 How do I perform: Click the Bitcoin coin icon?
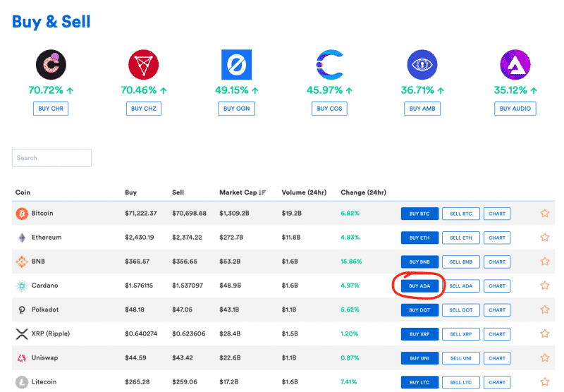[x=22, y=213]
